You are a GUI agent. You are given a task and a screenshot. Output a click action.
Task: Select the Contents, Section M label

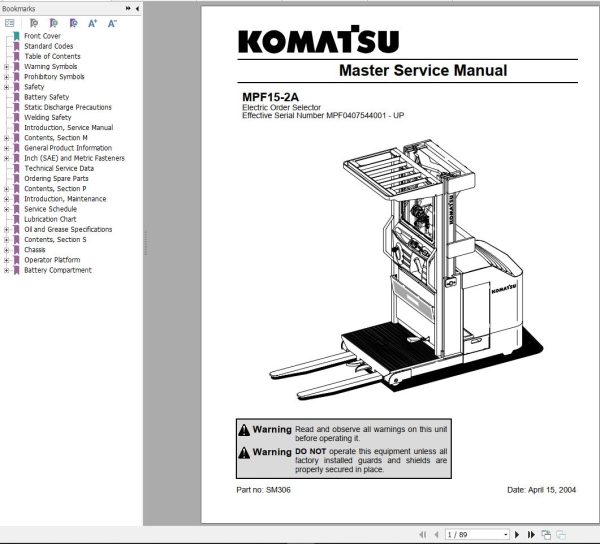[x=56, y=138]
